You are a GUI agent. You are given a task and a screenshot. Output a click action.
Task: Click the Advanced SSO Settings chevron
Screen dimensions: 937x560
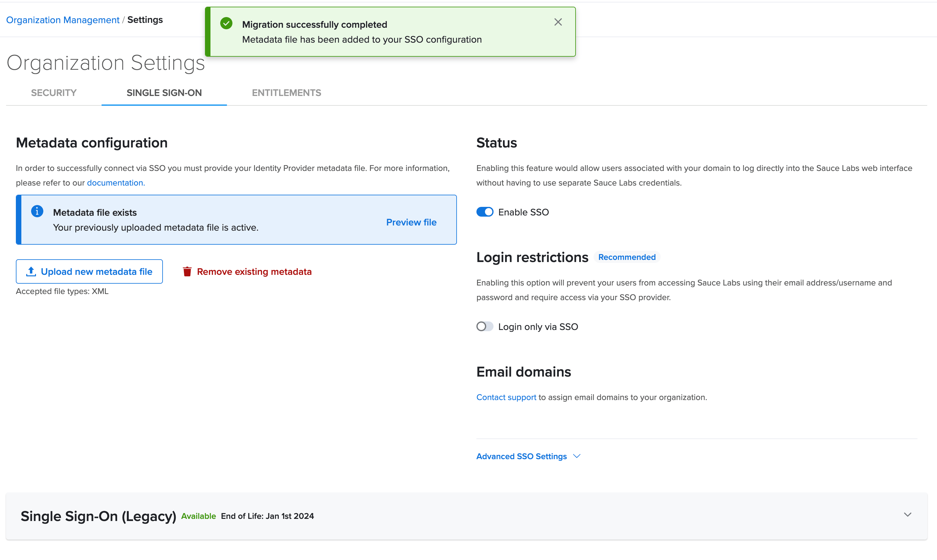[577, 456]
